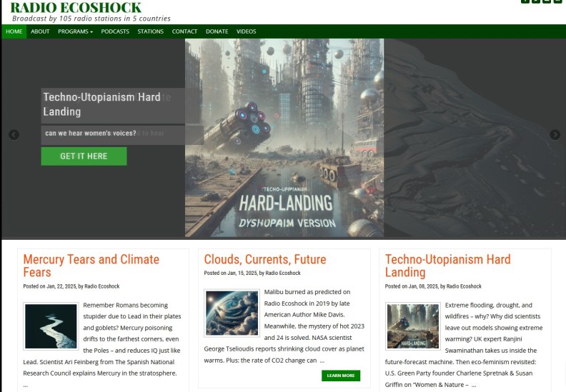Viewport: 566px width, 392px height.
Task: Select Stations in the navigation bar
Action: click(x=150, y=31)
